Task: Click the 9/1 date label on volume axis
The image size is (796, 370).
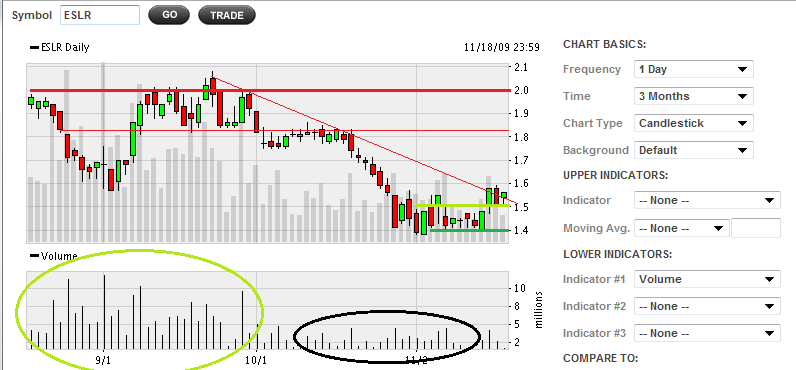Action: pos(103,360)
